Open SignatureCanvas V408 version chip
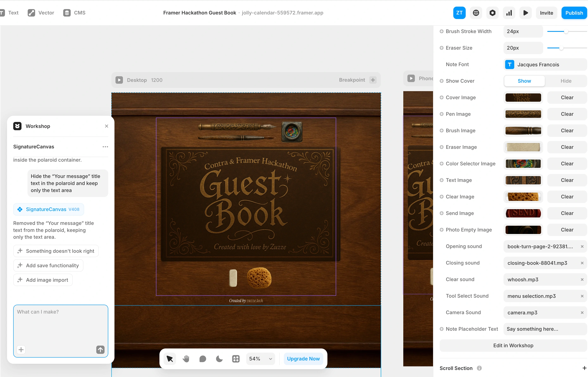The height and width of the screenshot is (377, 588). (49, 209)
